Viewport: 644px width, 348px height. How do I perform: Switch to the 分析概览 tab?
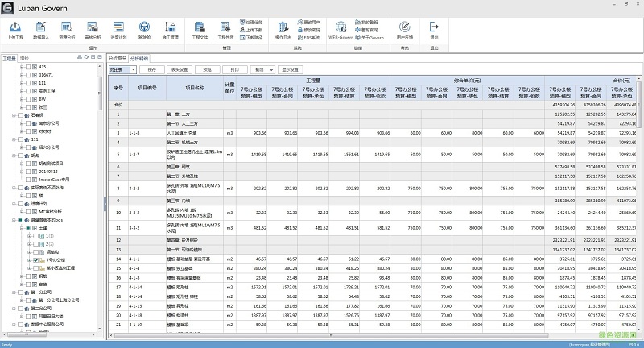click(118, 59)
